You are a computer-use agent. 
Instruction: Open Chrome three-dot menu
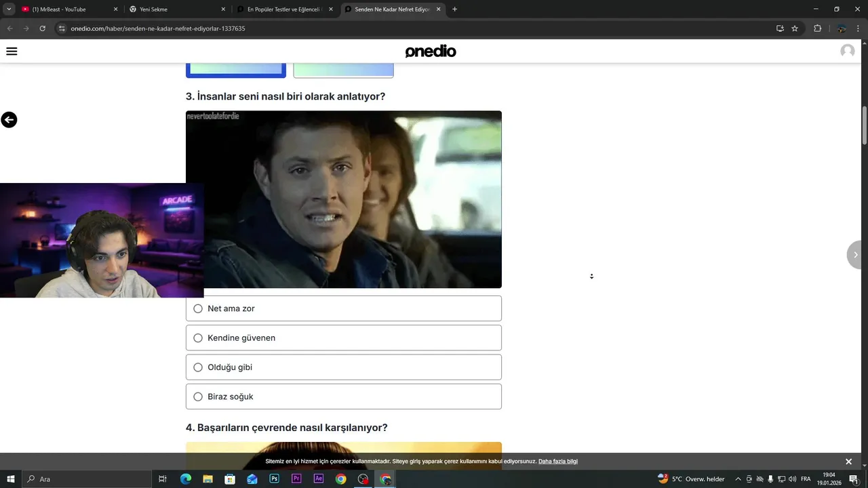click(858, 28)
